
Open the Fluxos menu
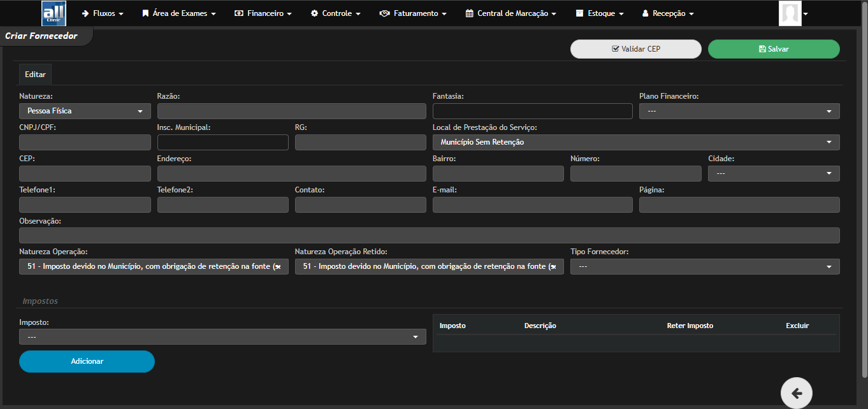(x=102, y=13)
